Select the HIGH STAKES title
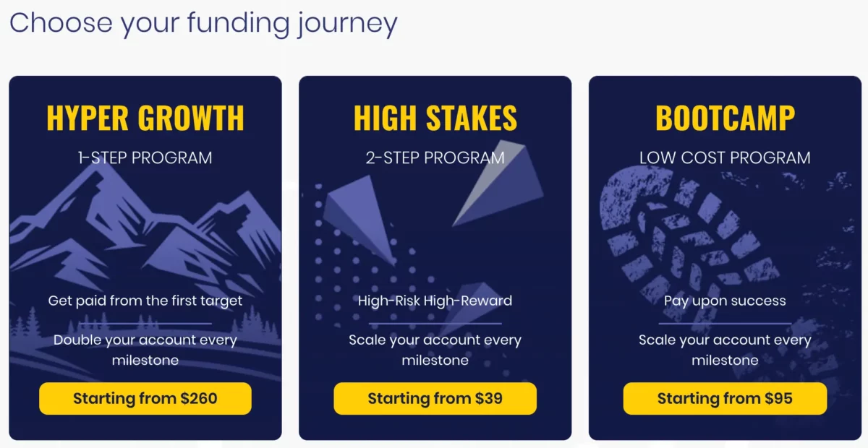Image resolution: width=868 pixels, height=448 pixels. [x=435, y=117]
